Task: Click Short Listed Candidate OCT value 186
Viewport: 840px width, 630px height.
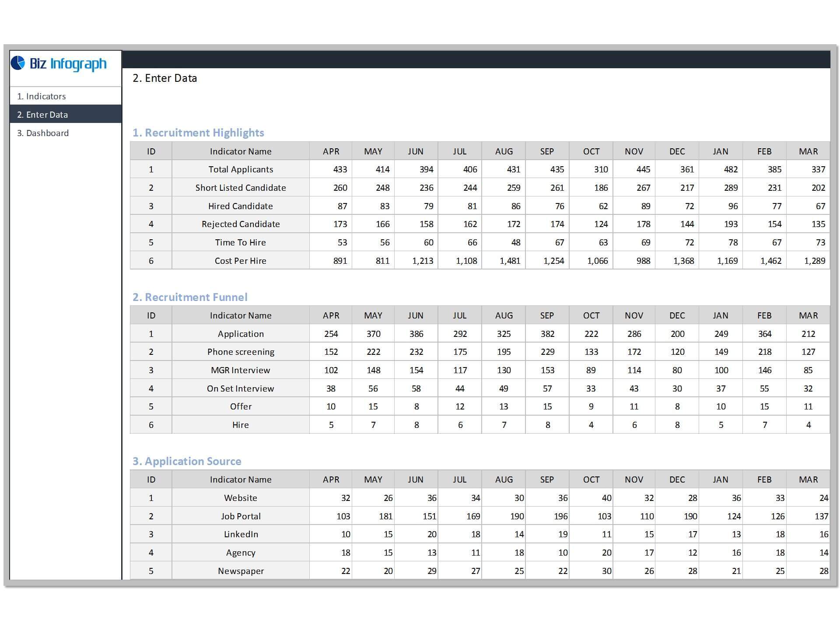Action: (591, 188)
